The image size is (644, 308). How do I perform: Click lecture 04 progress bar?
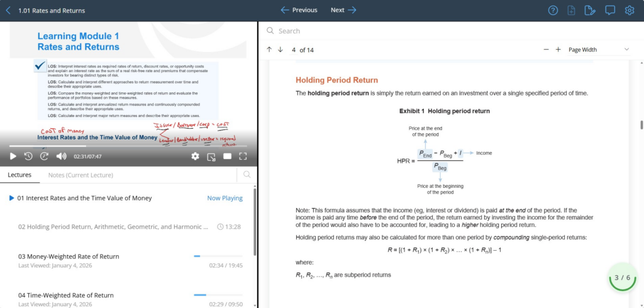218,295
